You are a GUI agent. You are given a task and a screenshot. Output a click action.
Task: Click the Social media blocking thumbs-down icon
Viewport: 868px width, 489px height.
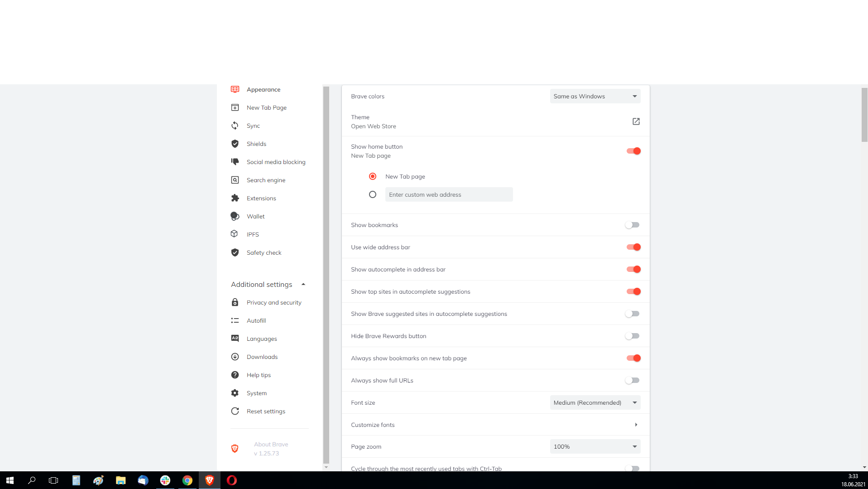235,162
